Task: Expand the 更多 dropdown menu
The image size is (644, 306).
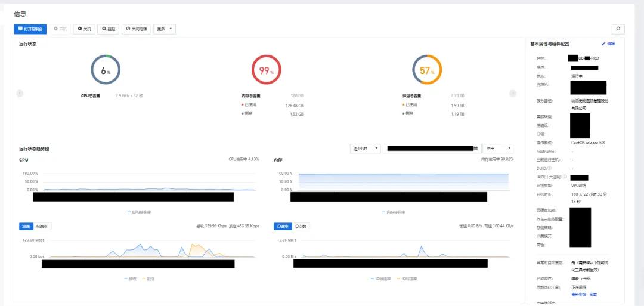Action: click(165, 29)
